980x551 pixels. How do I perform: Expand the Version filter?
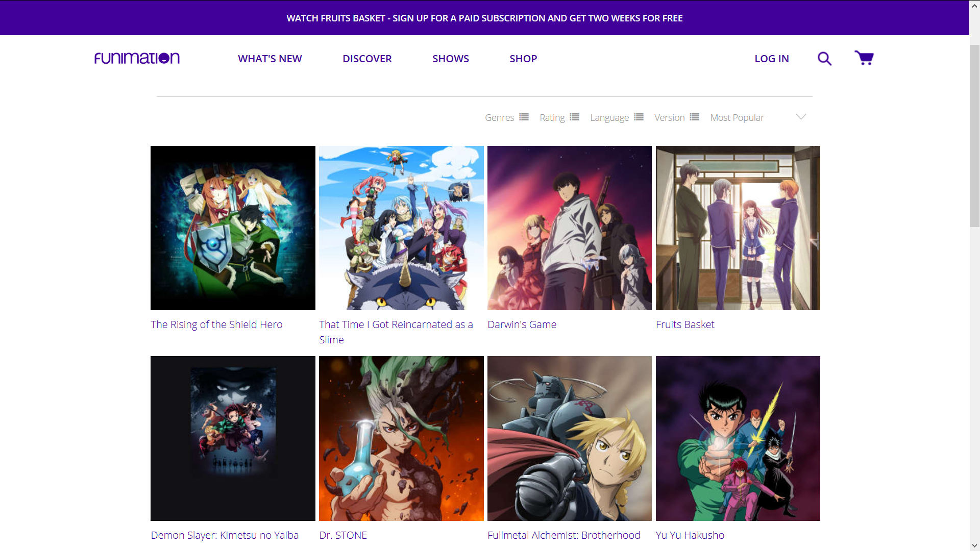pyautogui.click(x=670, y=118)
